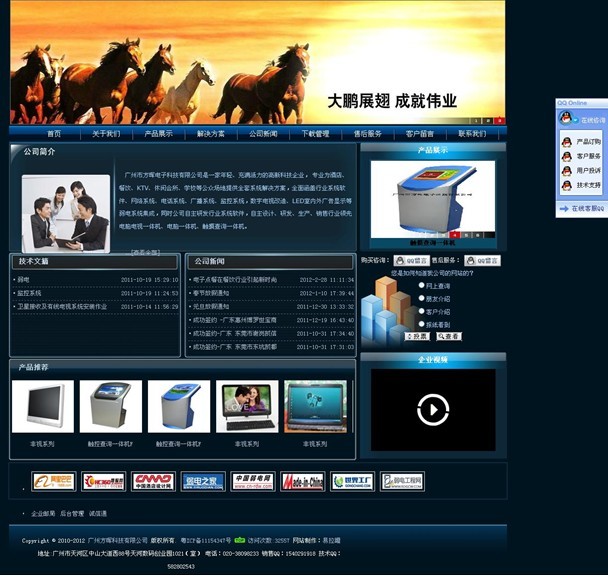
Task: Open 产品订购 QQ chat in sidebar
Action: click(588, 142)
